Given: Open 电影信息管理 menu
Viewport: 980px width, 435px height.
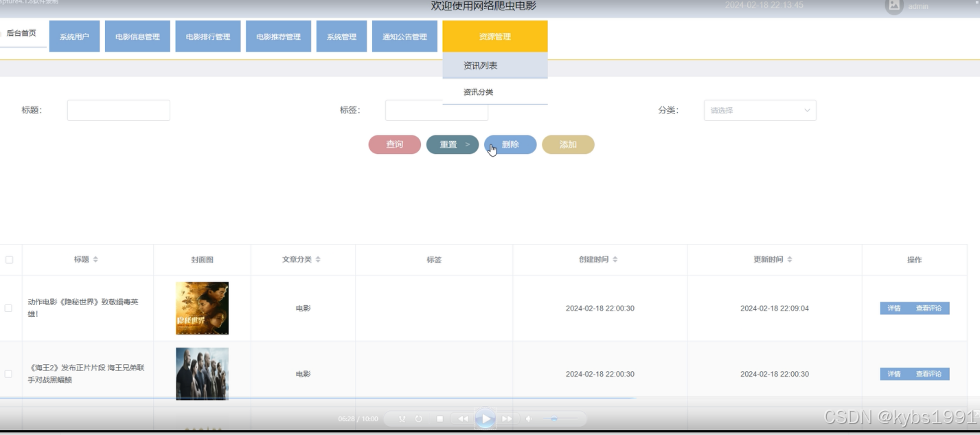Looking at the screenshot, I should (137, 36).
